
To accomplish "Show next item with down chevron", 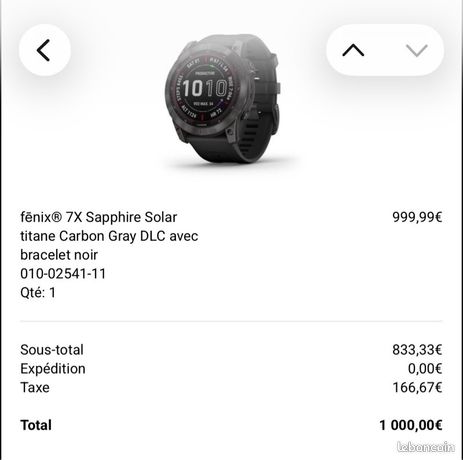I will click(417, 50).
